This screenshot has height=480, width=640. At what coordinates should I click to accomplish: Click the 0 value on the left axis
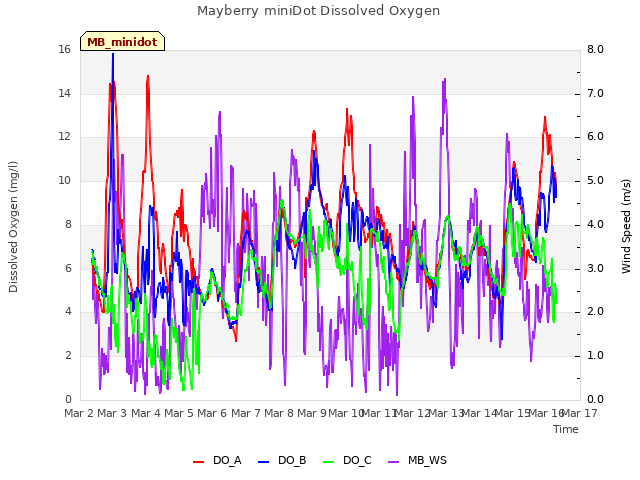(x=68, y=399)
